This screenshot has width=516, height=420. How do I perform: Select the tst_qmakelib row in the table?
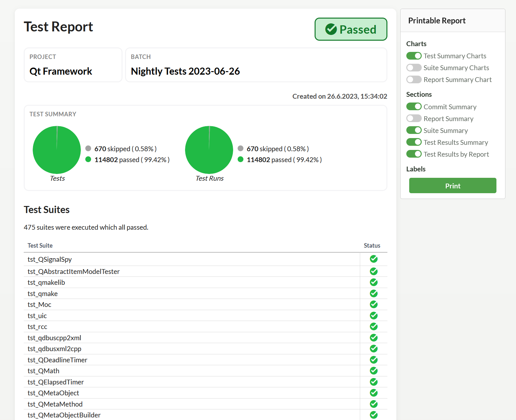(x=192, y=282)
